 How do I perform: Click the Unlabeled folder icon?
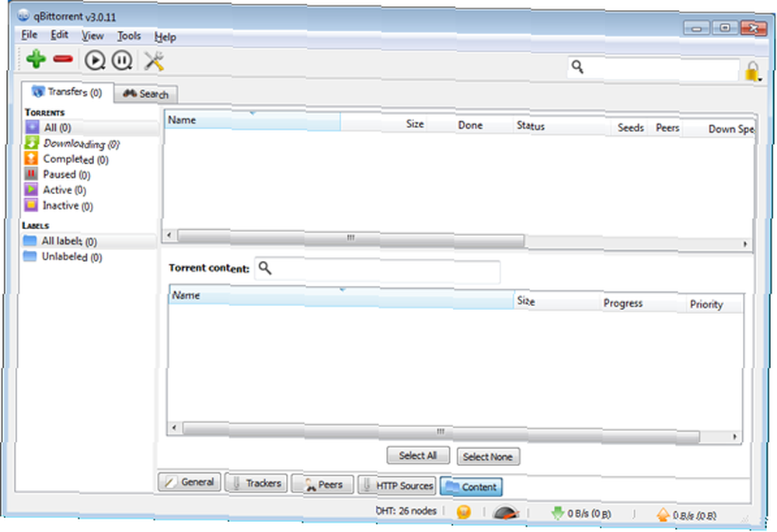(x=30, y=256)
